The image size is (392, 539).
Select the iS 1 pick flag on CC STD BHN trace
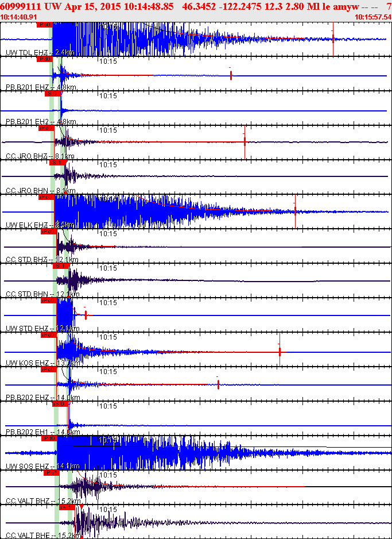point(61,266)
